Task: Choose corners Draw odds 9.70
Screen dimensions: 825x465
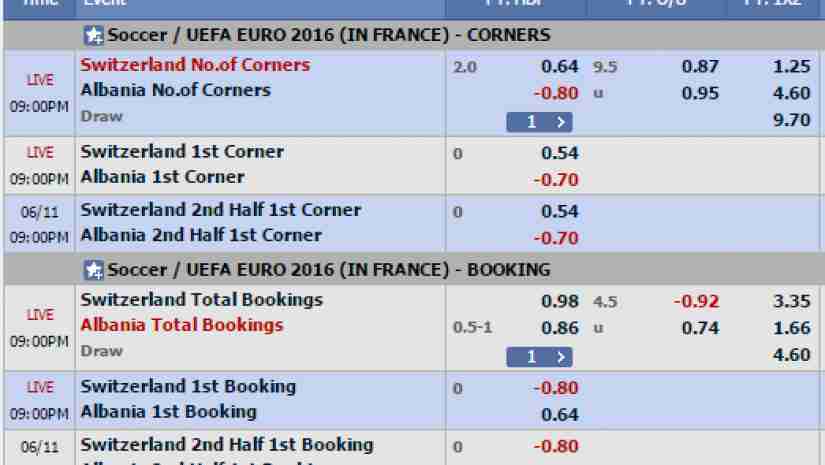Action: 791,120
